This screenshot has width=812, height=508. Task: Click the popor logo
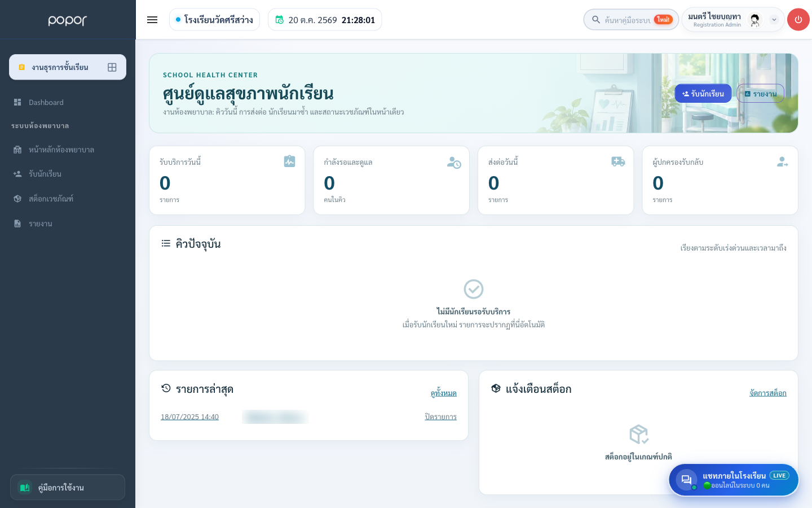point(68,20)
